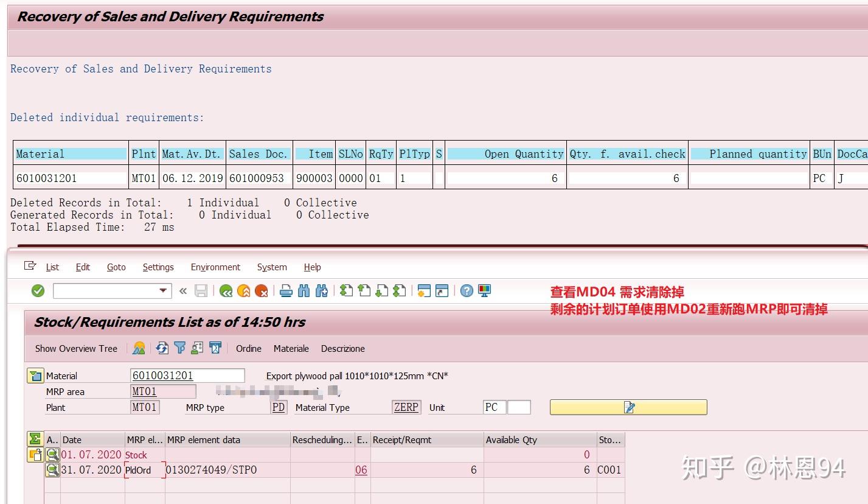Select the Find icon in the toolbar

click(304, 290)
